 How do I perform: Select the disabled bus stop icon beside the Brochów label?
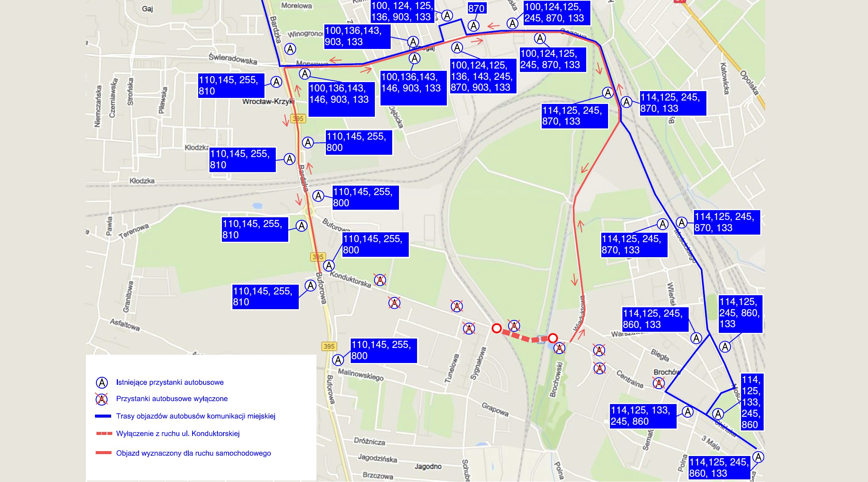pos(659,383)
